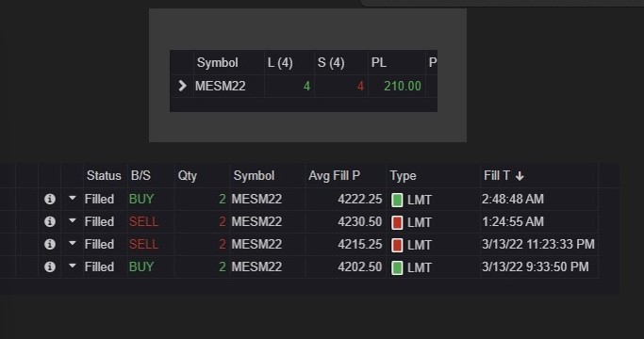Click red LMT marker on 11:23:33 PM order

coord(397,245)
